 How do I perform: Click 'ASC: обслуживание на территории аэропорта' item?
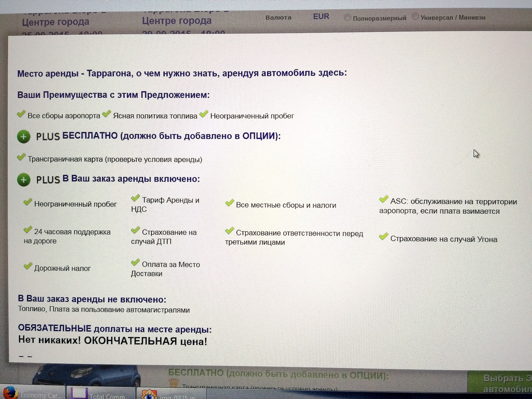[448, 206]
